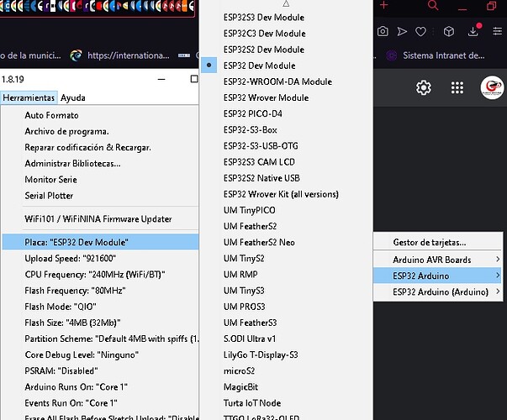507x420 pixels.
Task: Open Gestor de tarjetas...
Action: (437, 242)
